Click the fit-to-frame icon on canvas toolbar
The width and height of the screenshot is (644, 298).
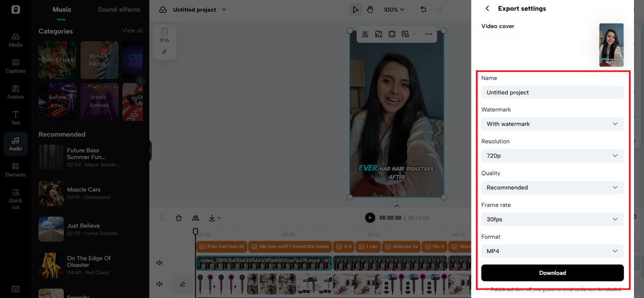click(392, 34)
